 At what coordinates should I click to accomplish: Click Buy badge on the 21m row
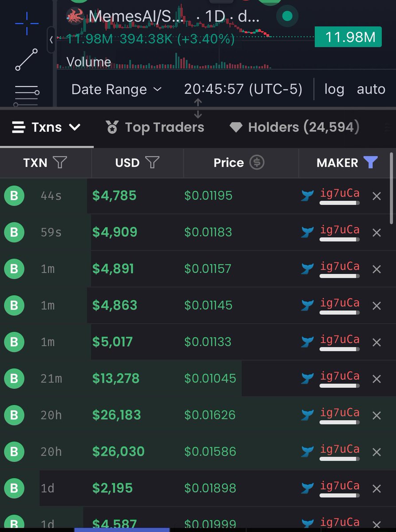pyautogui.click(x=14, y=379)
